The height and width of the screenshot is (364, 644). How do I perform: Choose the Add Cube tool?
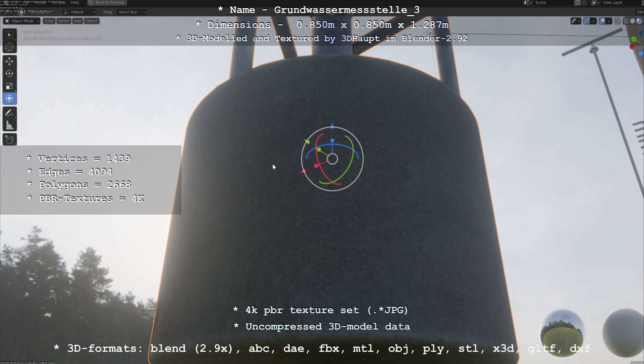point(9,140)
